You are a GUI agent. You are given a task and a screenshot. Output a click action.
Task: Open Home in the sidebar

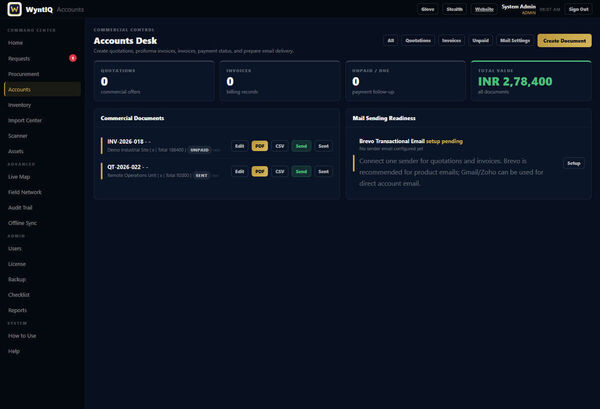15,43
